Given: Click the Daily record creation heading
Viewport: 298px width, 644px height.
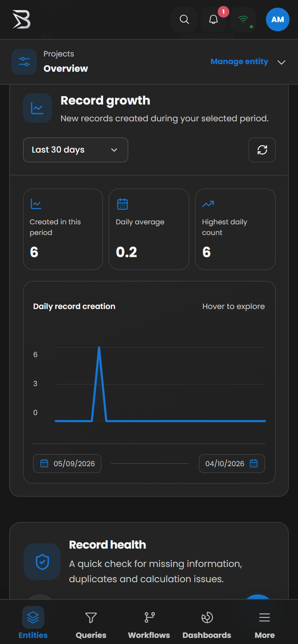Looking at the screenshot, I should tap(74, 306).
